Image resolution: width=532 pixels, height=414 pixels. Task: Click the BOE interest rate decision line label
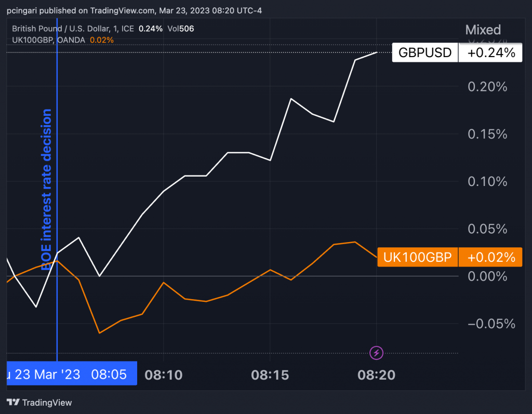pos(47,190)
